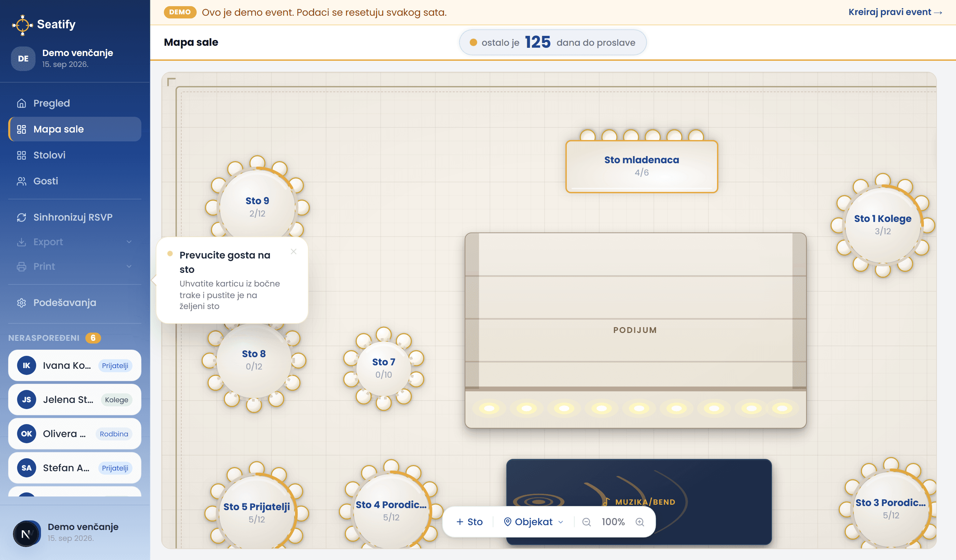Open Stolovi menu item
Screen dimensions: 956x560
tap(75, 155)
